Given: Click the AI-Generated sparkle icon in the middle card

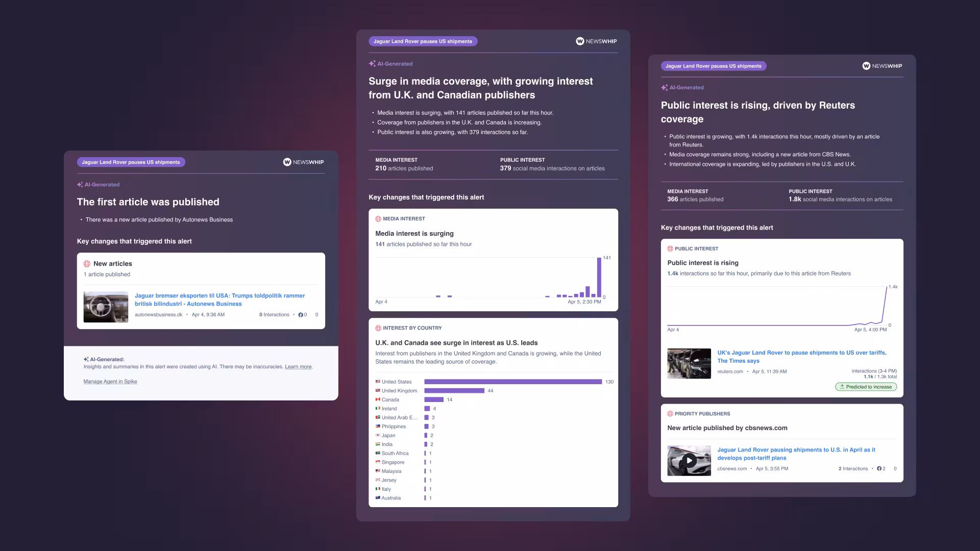Looking at the screenshot, I should click(372, 64).
